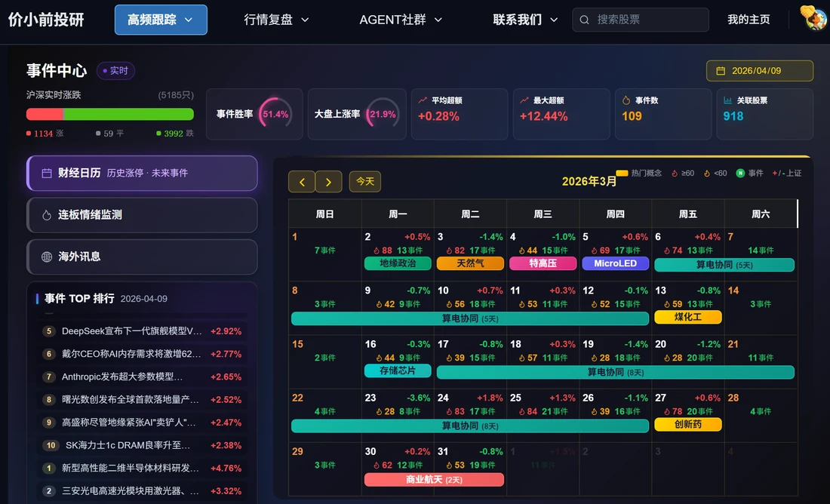Click the bar chart icon on 关联股票
The height and width of the screenshot is (504, 830).
tap(728, 100)
